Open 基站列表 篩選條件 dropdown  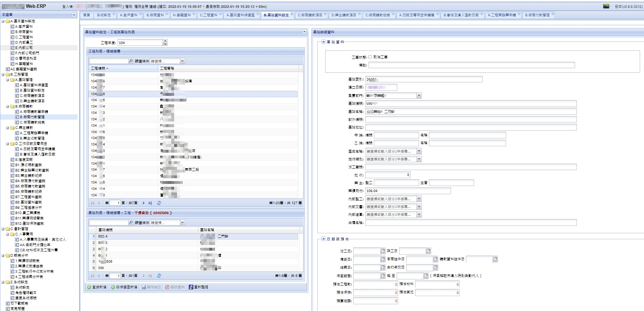pyautogui.click(x=182, y=223)
